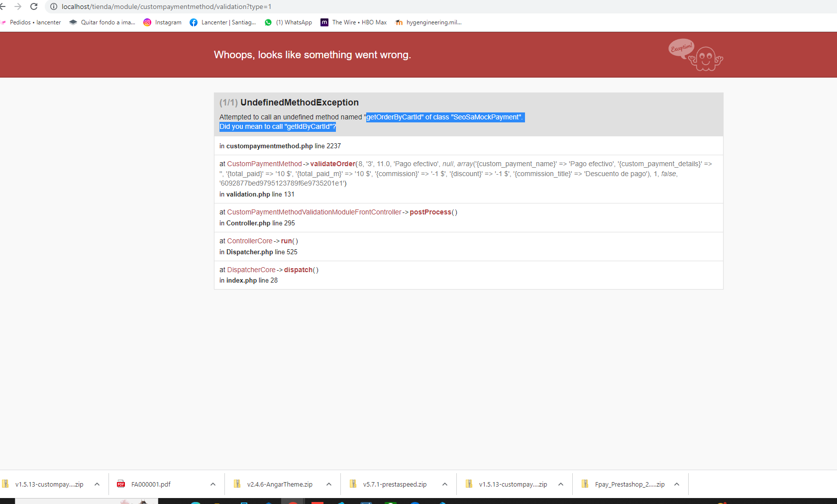Viewport: 837px width, 504px height.
Task: Click 'Dispatcher.php line 525' text
Action: point(262,252)
